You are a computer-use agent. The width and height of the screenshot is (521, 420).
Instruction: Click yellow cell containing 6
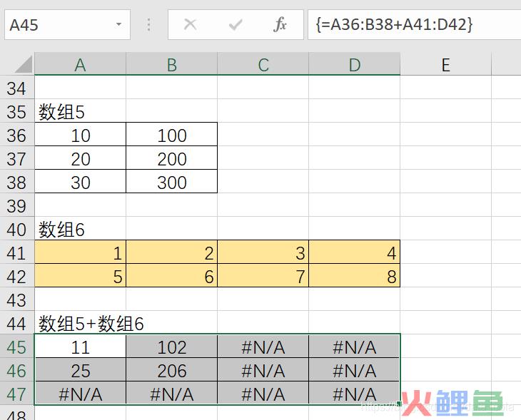[x=172, y=277]
